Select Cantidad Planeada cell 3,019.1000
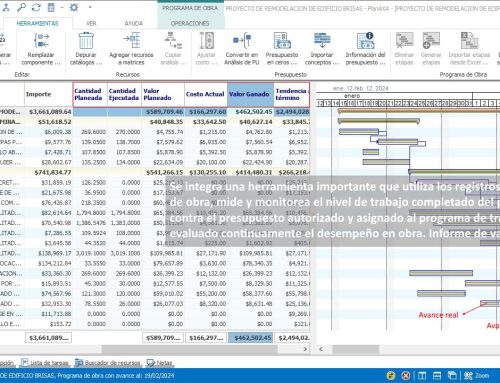Screen dimensions: 500x383 90,253
